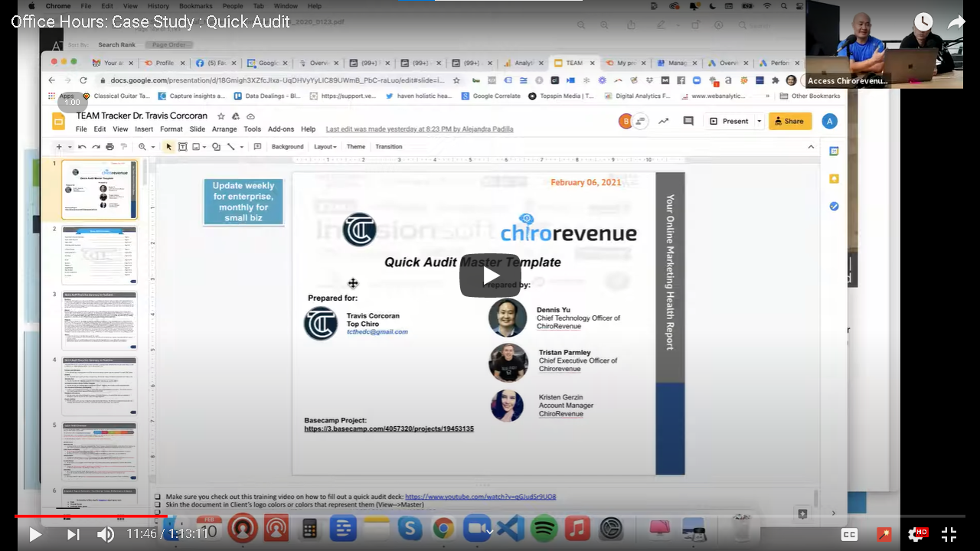The height and width of the screenshot is (551, 980).
Task: Click the Background button in toolbar
Action: tap(287, 146)
